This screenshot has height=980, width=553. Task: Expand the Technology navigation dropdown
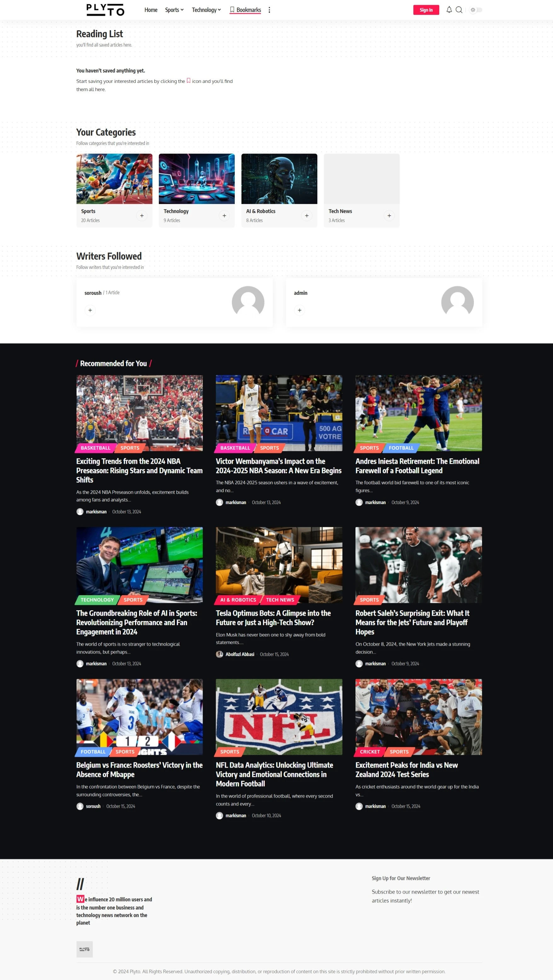[206, 10]
